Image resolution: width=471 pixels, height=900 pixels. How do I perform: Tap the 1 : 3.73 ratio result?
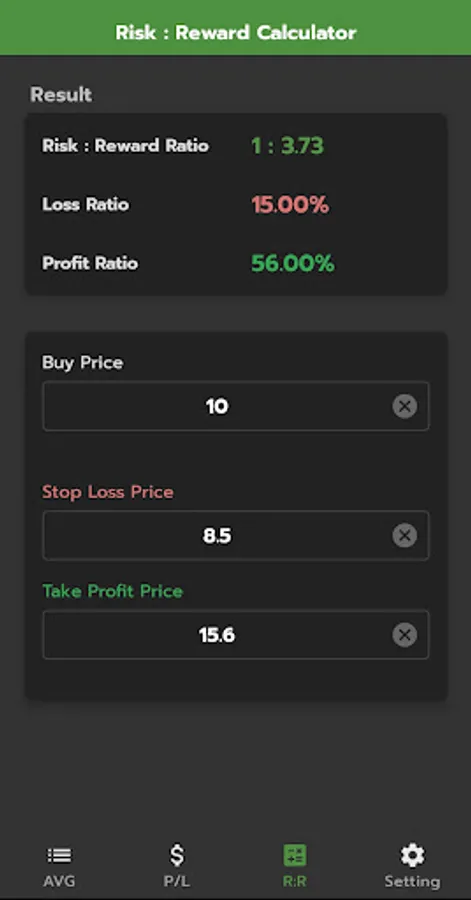tap(287, 146)
